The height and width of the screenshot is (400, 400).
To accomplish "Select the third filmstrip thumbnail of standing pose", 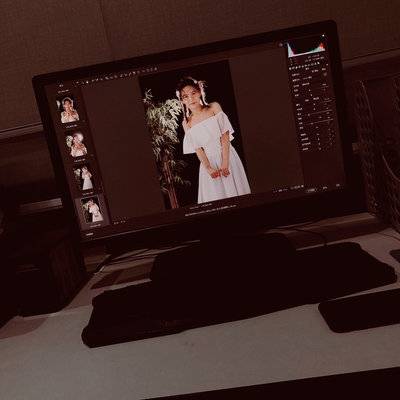I will (x=84, y=178).
